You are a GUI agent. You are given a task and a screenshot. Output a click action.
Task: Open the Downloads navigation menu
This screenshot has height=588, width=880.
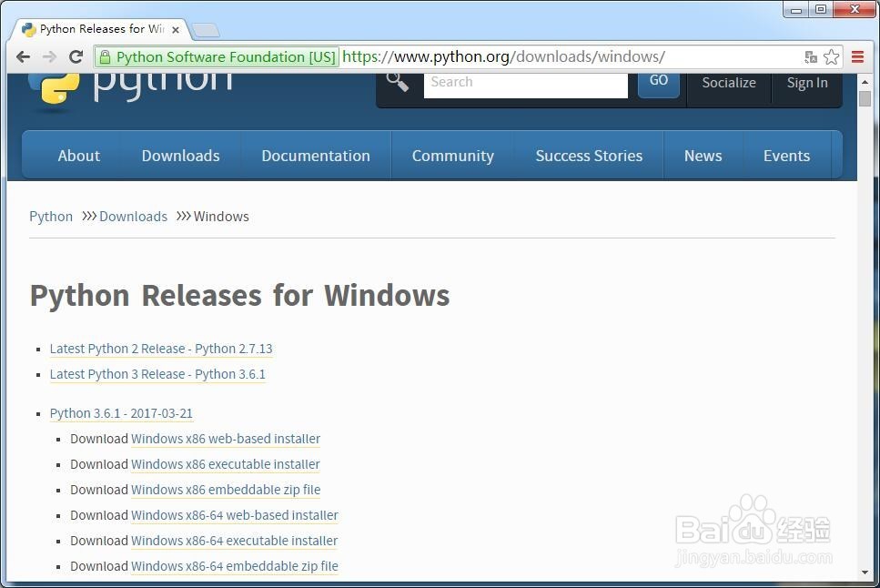pyautogui.click(x=181, y=156)
